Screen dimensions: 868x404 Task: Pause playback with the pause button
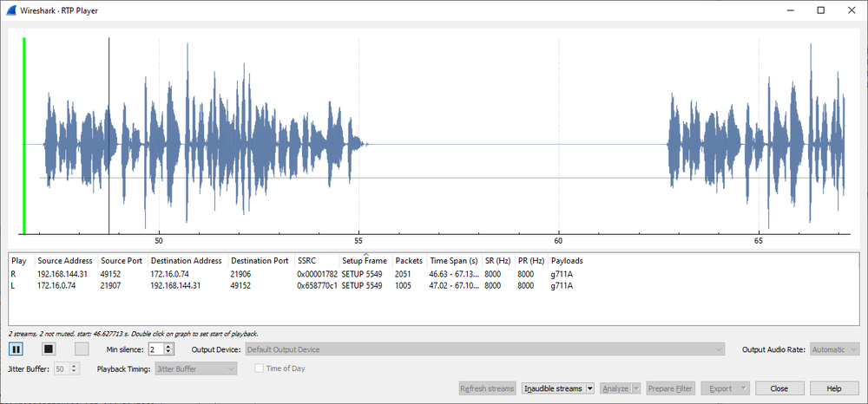tap(16, 349)
